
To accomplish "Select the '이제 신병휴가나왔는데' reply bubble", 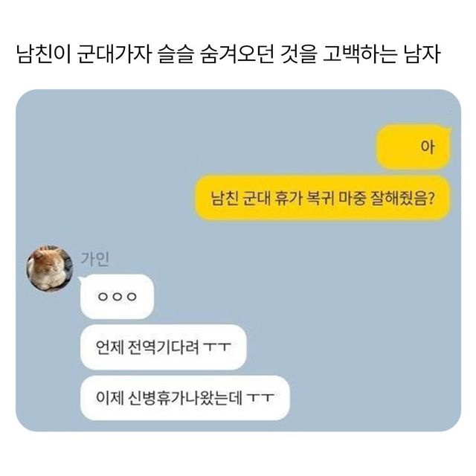I will [185, 398].
